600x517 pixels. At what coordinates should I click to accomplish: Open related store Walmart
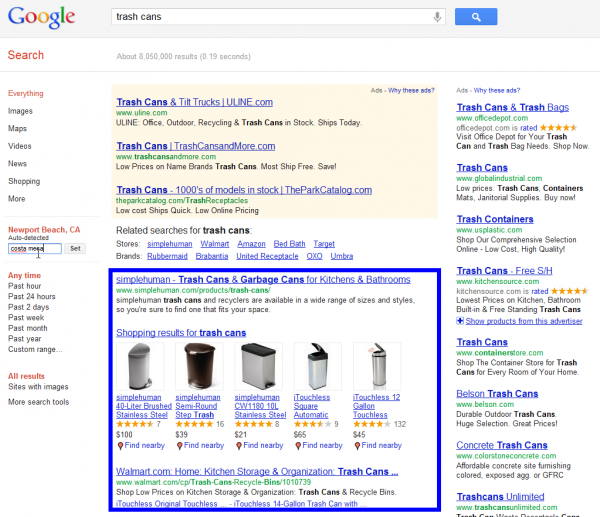point(215,244)
